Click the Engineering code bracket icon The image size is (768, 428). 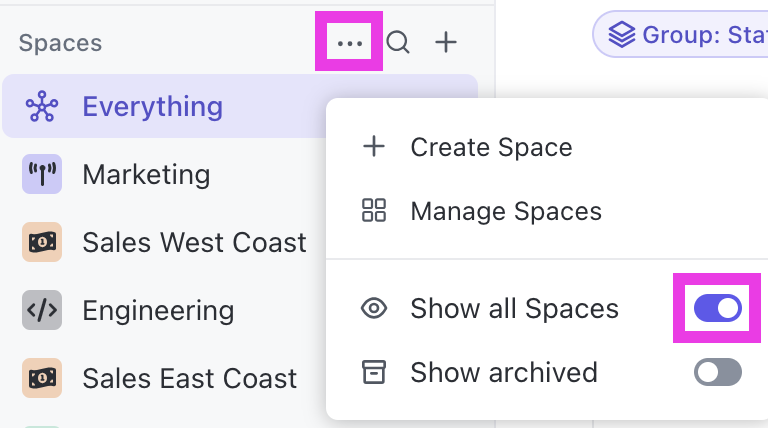tap(42, 310)
